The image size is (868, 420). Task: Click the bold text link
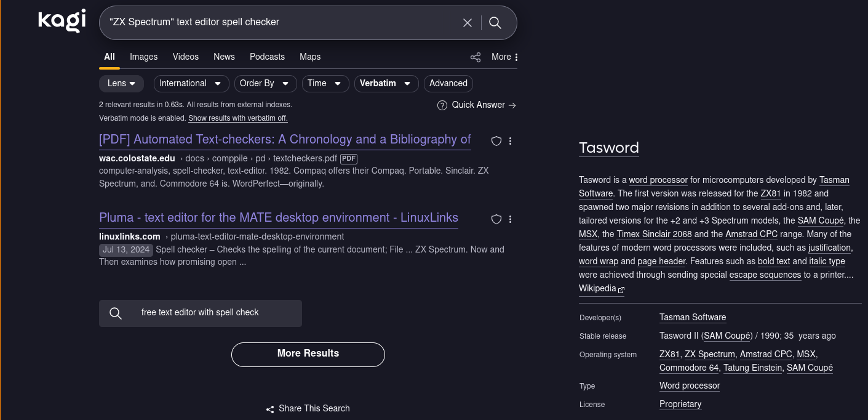774,262
